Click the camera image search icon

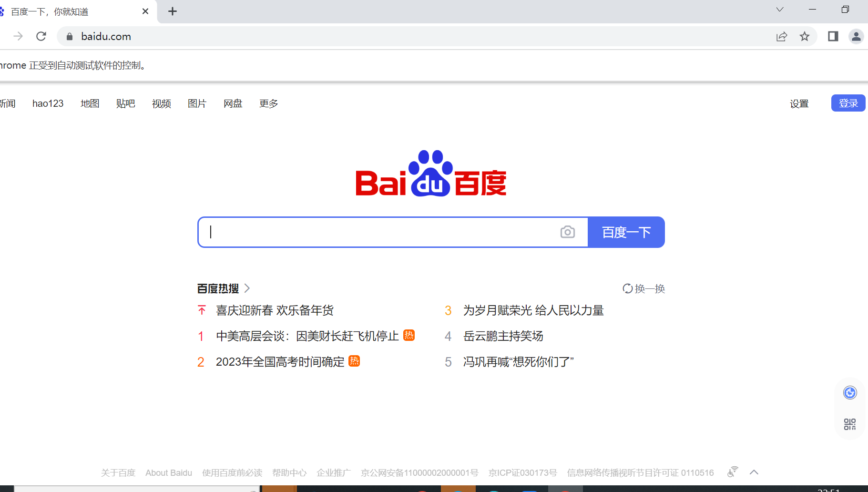pos(567,232)
